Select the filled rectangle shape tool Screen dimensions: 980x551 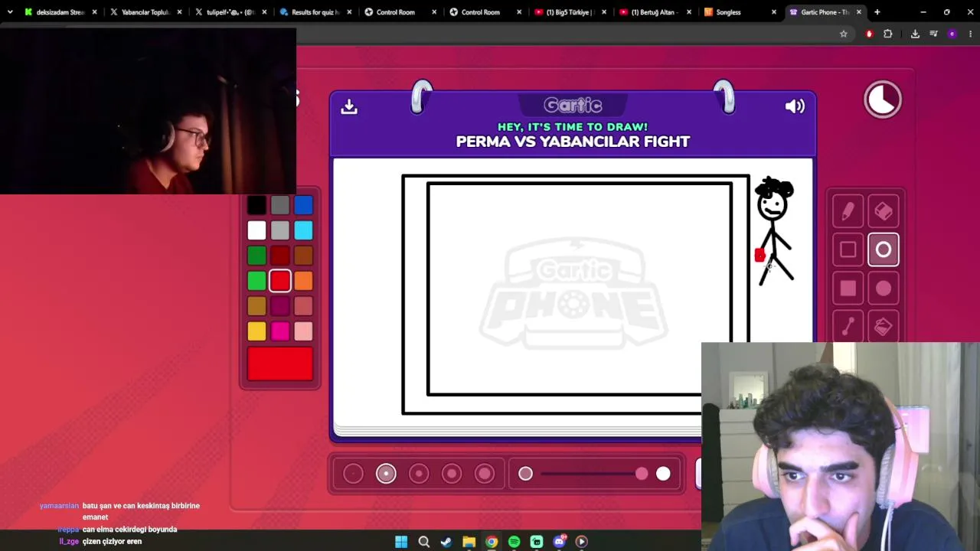tap(848, 288)
